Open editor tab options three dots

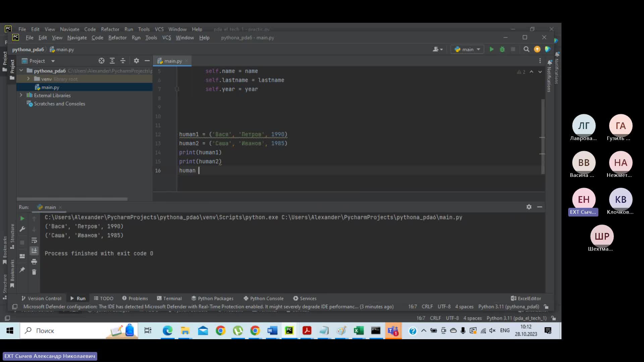pyautogui.click(x=540, y=61)
